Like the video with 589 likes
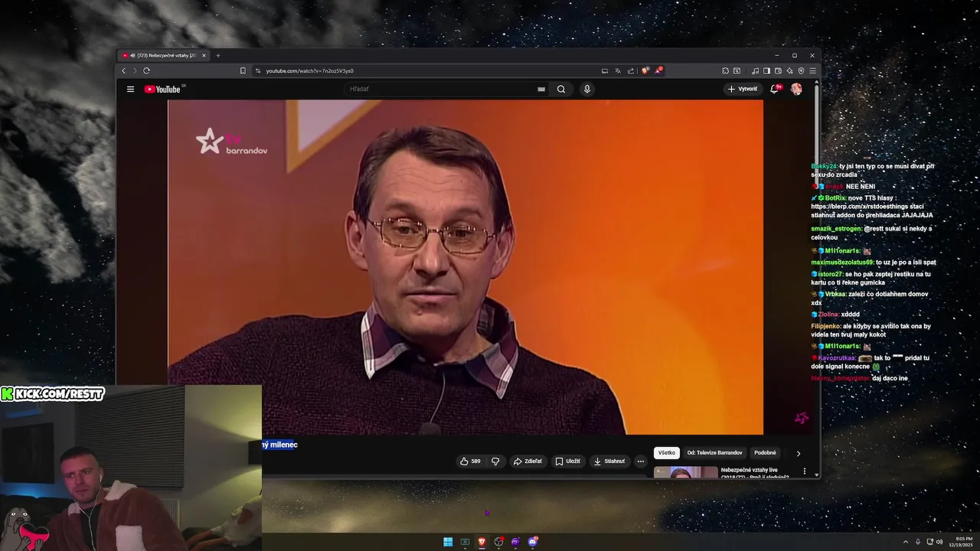The width and height of the screenshot is (980, 551). 470,461
